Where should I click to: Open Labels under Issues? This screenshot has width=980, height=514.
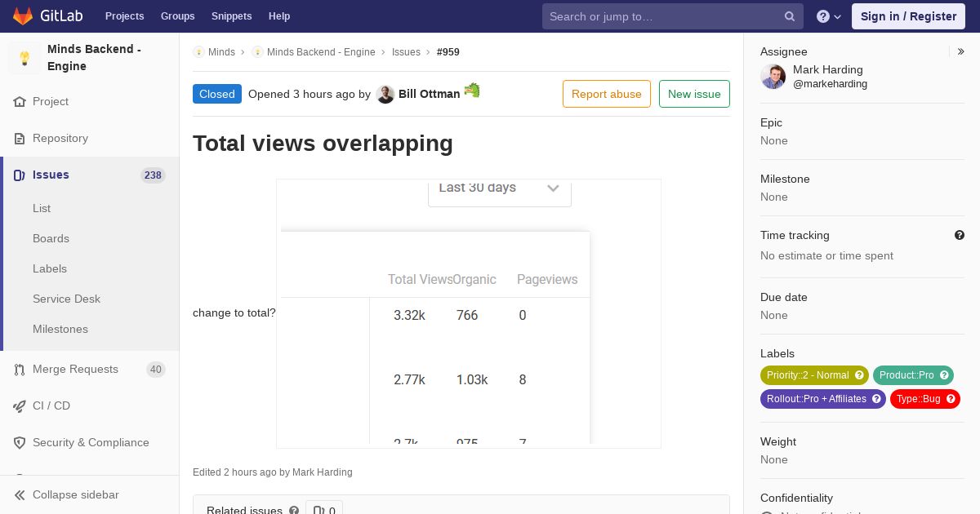50,268
